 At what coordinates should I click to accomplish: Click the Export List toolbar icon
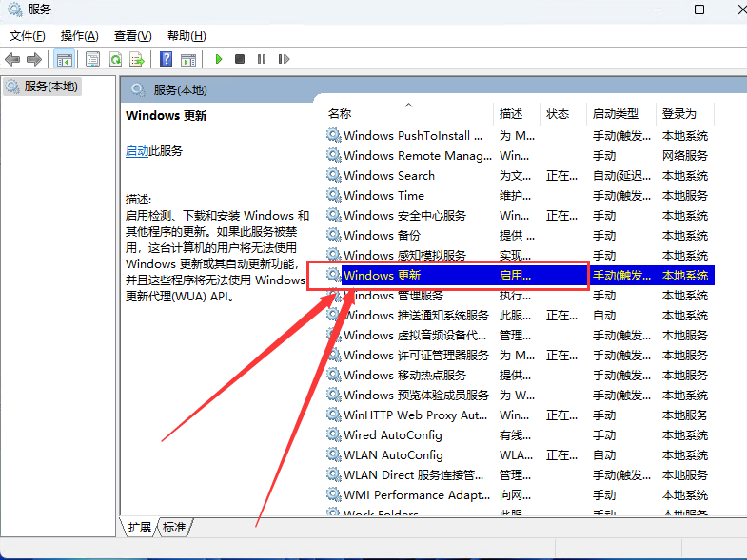[x=137, y=60]
